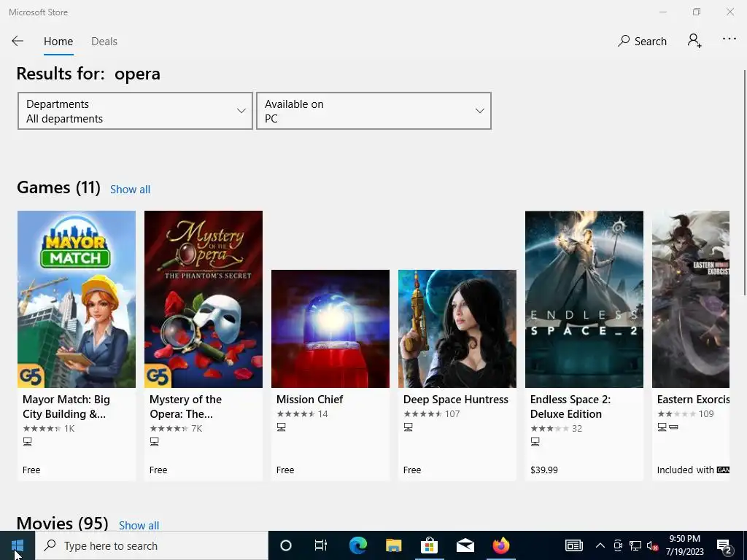The image size is (747, 560).
Task: Click the PC device icon under Endless Space 2
Action: point(535,441)
